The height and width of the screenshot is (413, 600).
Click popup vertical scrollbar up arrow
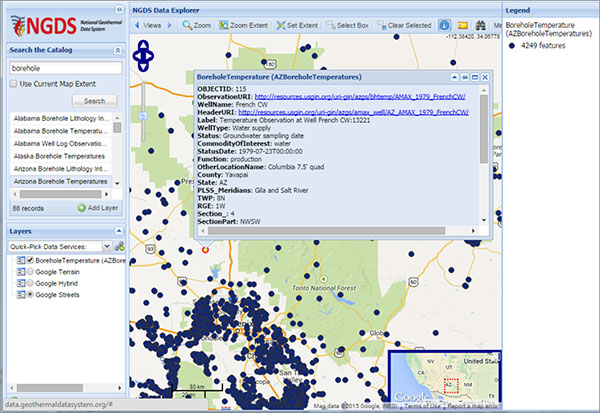pos(484,90)
